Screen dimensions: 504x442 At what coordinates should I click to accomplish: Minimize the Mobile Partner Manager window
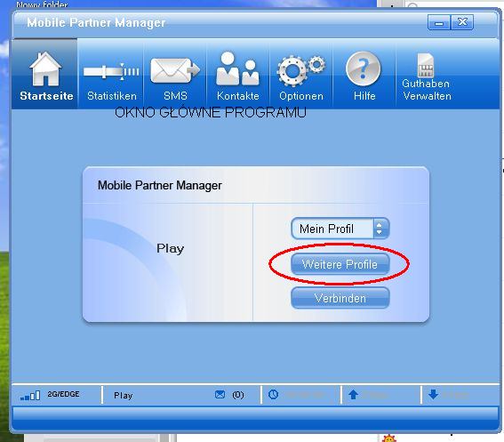pyautogui.click(x=439, y=22)
